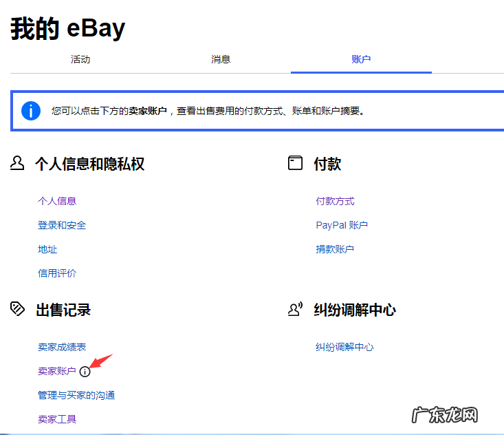Click the 我的 eBay page title
Image resolution: width=504 pixels, height=435 pixels.
point(67,29)
